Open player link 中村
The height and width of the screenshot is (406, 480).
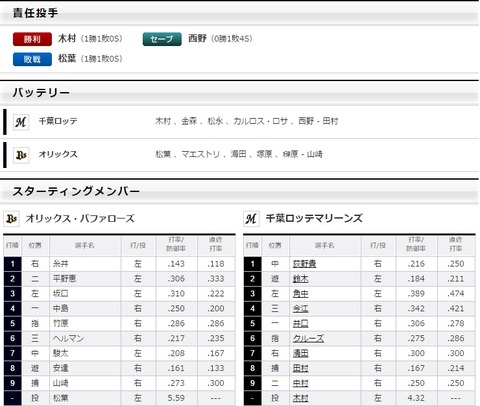click(x=300, y=383)
